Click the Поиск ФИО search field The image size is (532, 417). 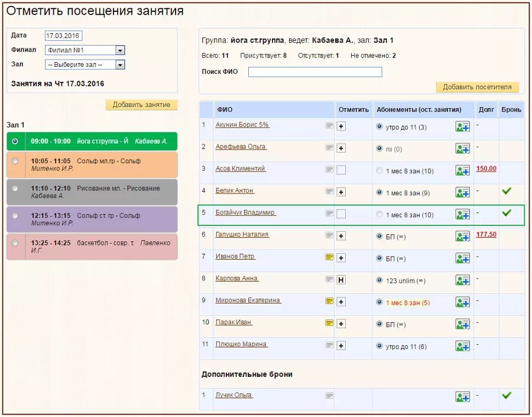315,72
